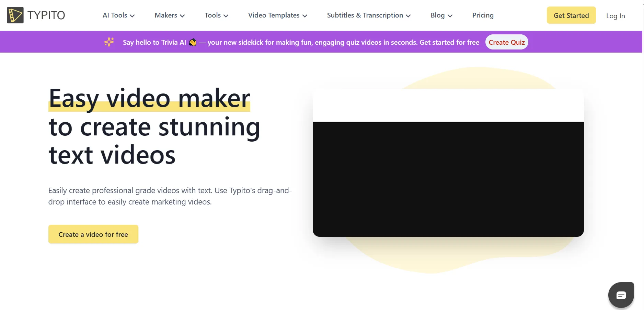This screenshot has height=310, width=644.
Task: Open the Makers dropdown menu
Action: tap(170, 15)
